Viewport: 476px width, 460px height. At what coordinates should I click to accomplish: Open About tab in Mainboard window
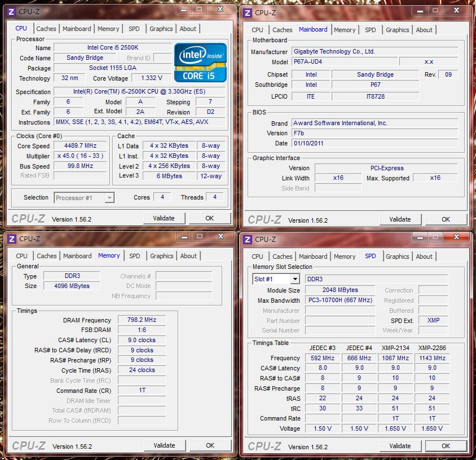[424, 30]
